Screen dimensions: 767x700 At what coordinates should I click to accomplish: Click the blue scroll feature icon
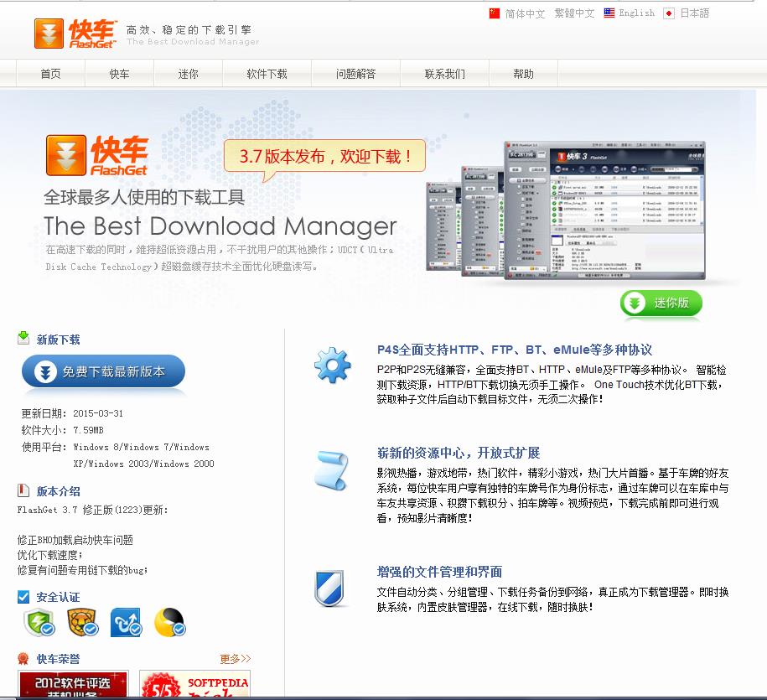click(332, 470)
